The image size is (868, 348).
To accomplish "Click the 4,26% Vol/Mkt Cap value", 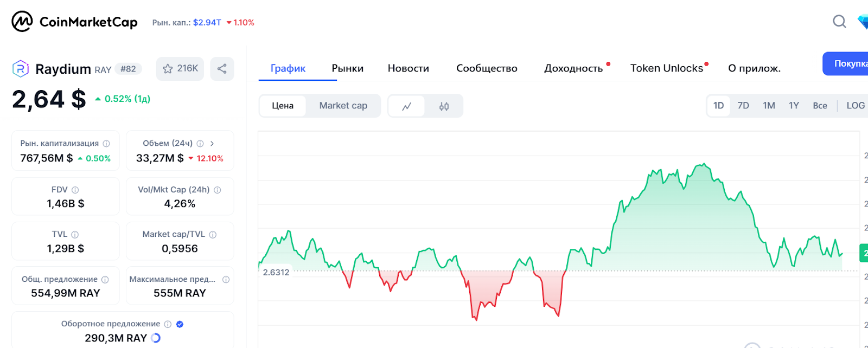I will 180,204.
